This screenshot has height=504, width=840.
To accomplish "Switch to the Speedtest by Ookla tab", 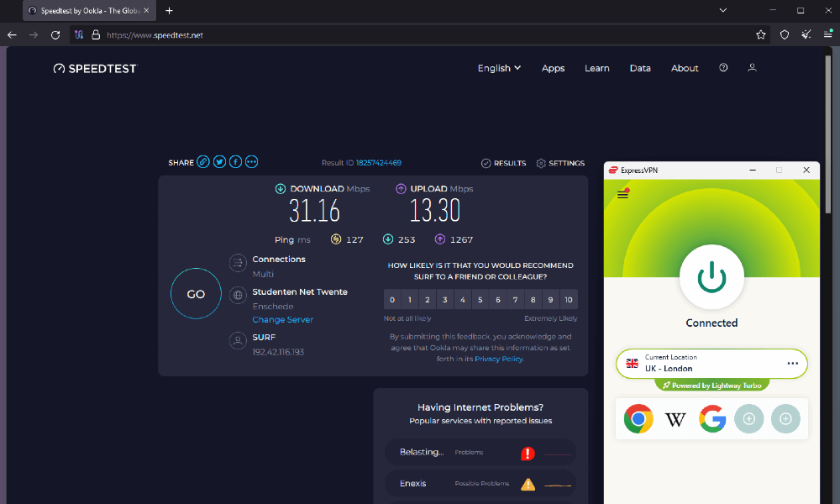I will tap(80, 11).
